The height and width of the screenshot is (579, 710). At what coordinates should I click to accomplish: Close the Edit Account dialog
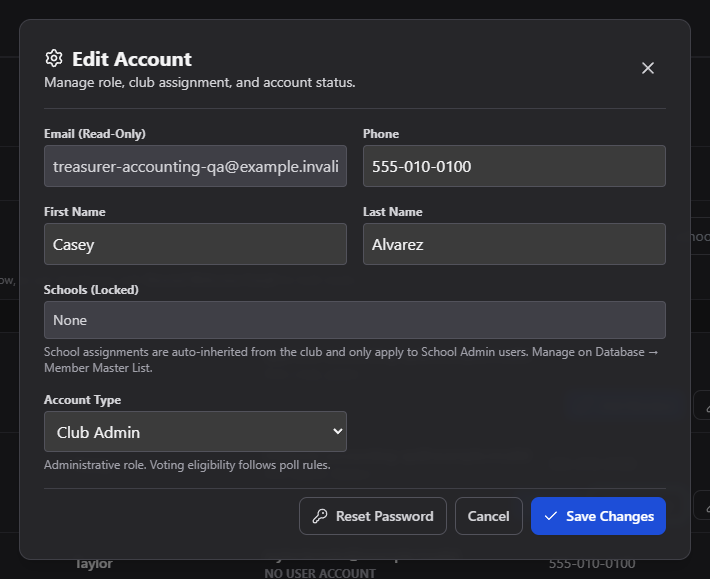(648, 68)
